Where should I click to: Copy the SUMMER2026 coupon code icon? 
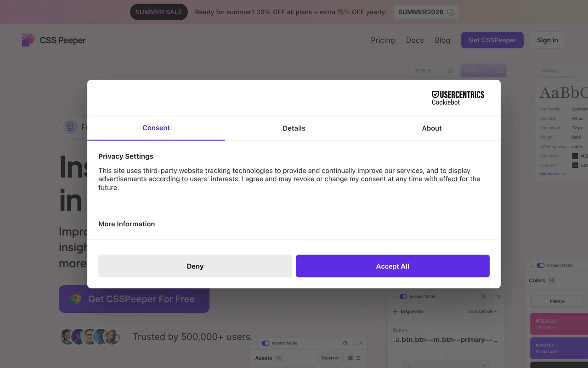click(450, 12)
